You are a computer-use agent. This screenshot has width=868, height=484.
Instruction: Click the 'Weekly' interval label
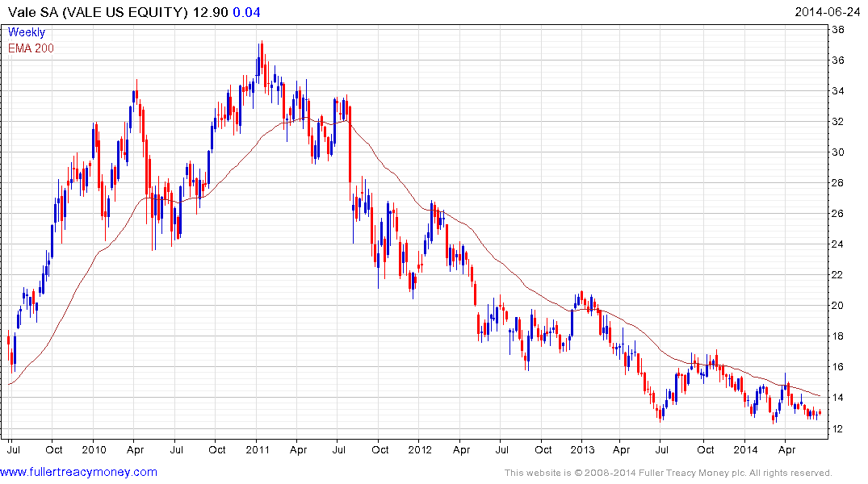point(27,32)
